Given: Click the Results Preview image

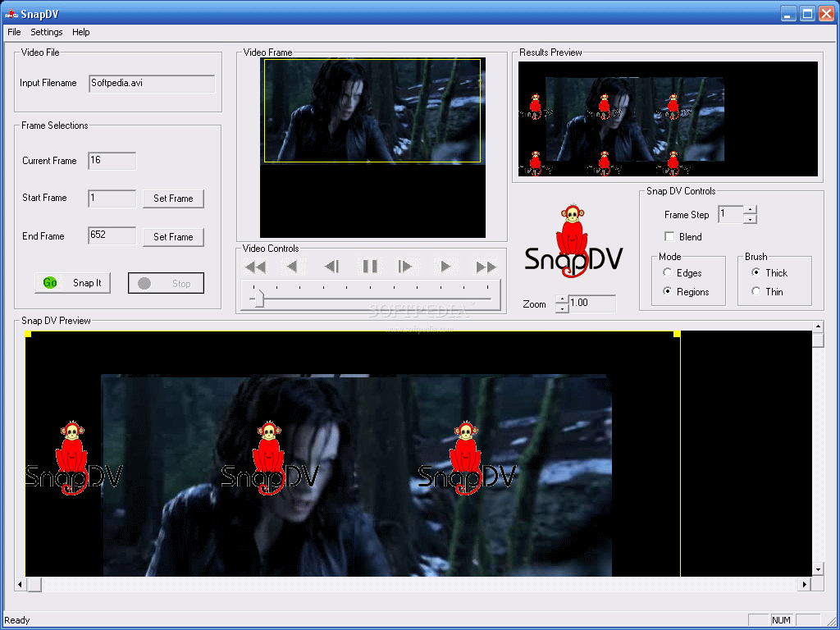Looking at the screenshot, I should [x=668, y=119].
